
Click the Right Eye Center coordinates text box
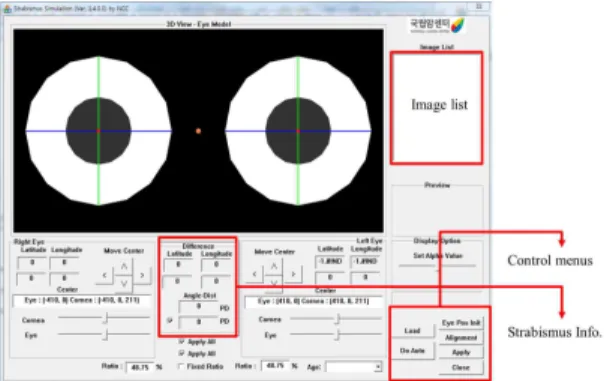[82, 300]
